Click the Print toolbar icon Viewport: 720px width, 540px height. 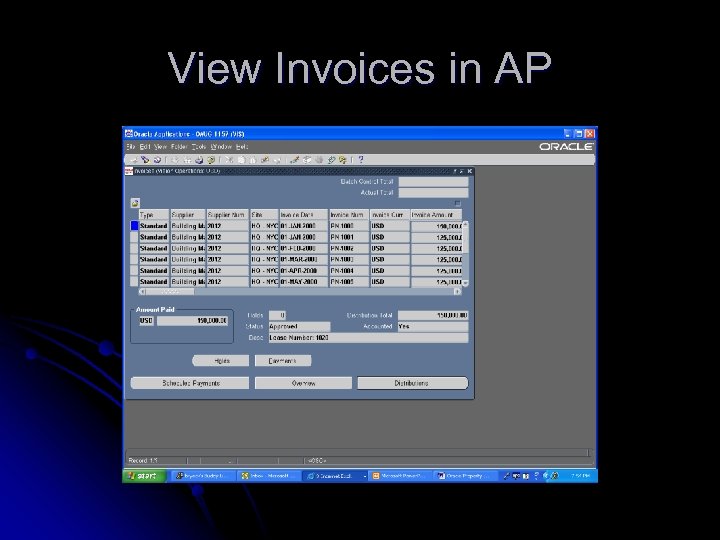pos(199,160)
